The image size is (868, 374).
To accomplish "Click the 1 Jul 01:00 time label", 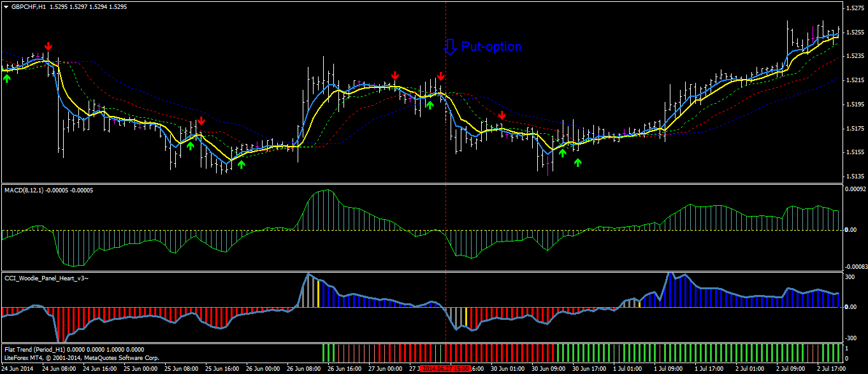I will tap(628, 368).
